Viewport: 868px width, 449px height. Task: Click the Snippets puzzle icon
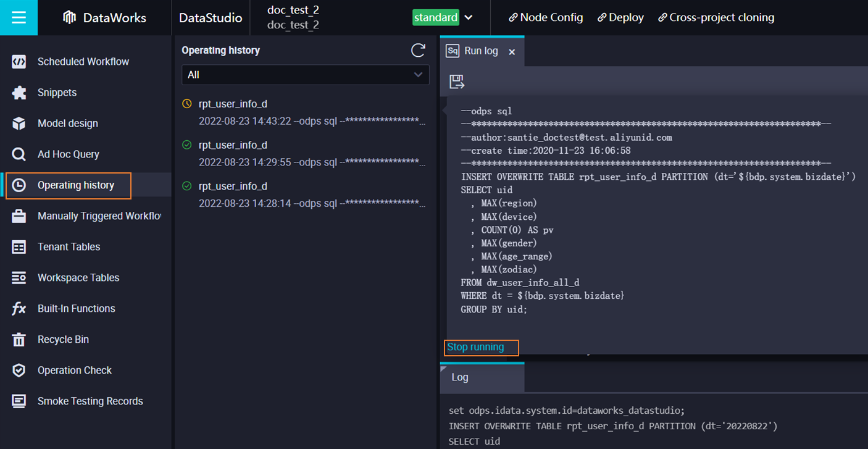[19, 93]
